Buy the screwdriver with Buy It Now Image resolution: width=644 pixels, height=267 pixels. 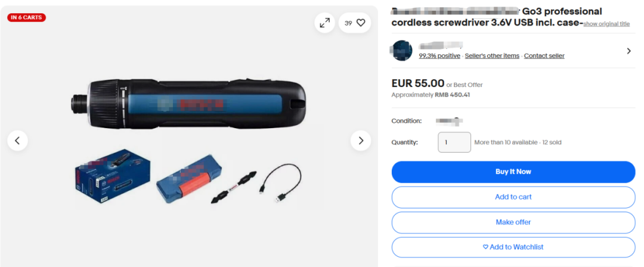(x=513, y=172)
